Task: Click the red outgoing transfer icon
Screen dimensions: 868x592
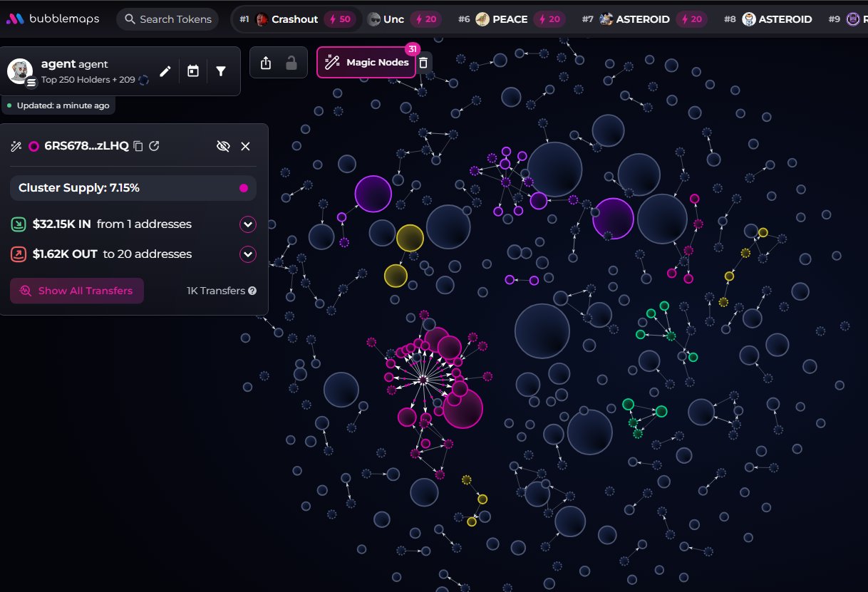Action: (x=19, y=254)
